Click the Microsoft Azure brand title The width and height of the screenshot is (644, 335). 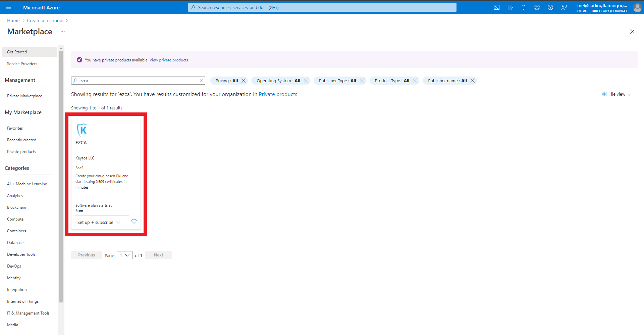(x=41, y=7)
